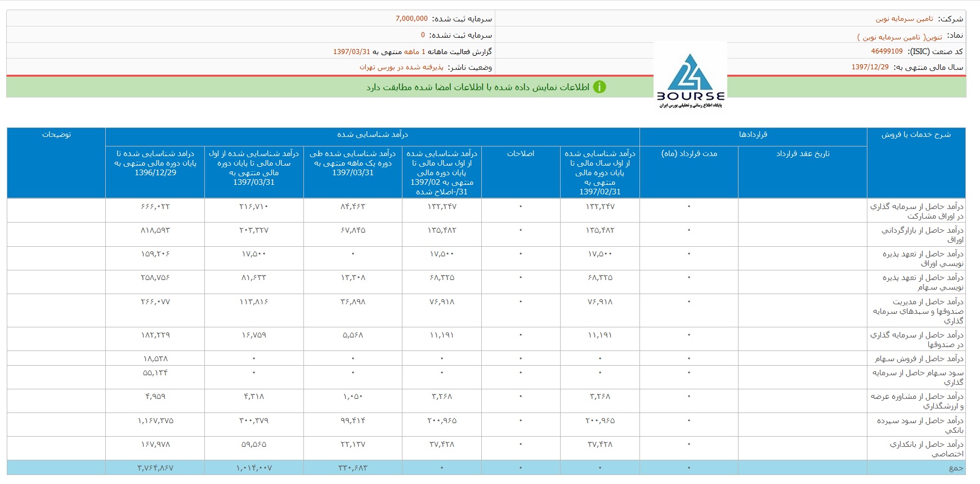
Task: Select cell value '۲۰۳,۳۲۷'
Action: [254, 230]
